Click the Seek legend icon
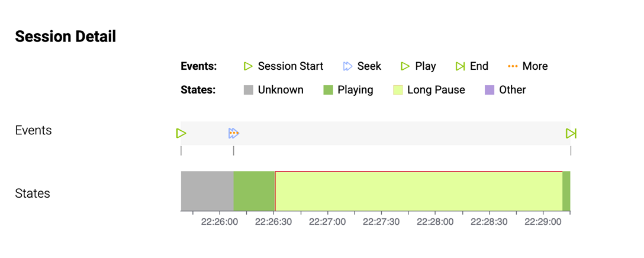The height and width of the screenshot is (258, 644). click(x=348, y=66)
